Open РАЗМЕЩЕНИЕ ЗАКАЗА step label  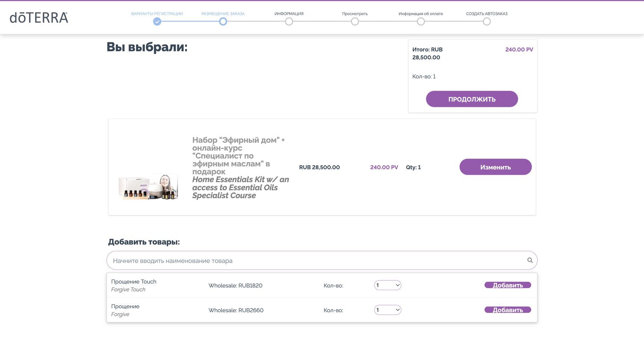pos(223,14)
